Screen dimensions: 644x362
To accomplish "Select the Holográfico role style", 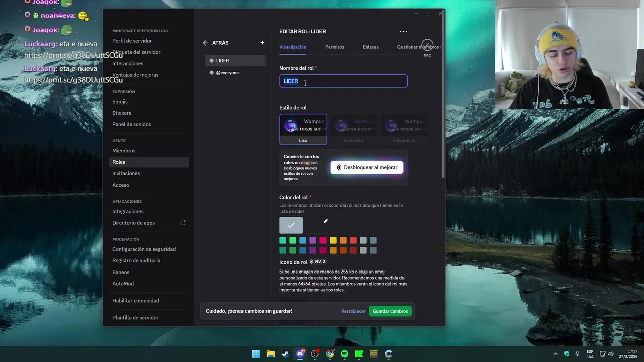I will pos(404,129).
